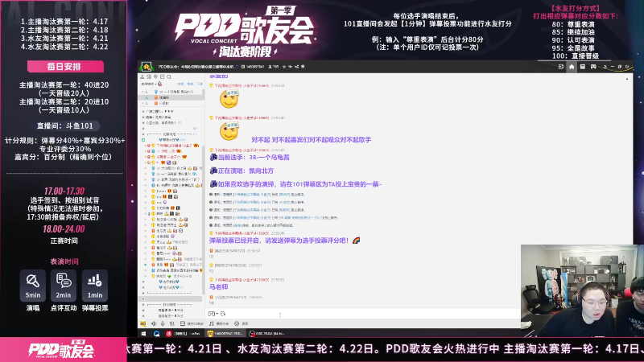
Task: Collapse the green-box channel node in the channel tree
Action: tap(143, 140)
